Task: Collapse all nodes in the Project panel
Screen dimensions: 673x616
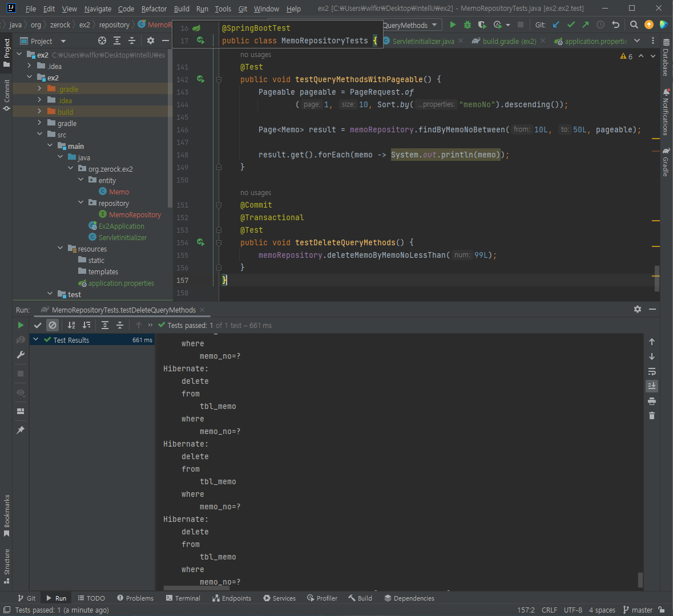Action: coord(132,40)
